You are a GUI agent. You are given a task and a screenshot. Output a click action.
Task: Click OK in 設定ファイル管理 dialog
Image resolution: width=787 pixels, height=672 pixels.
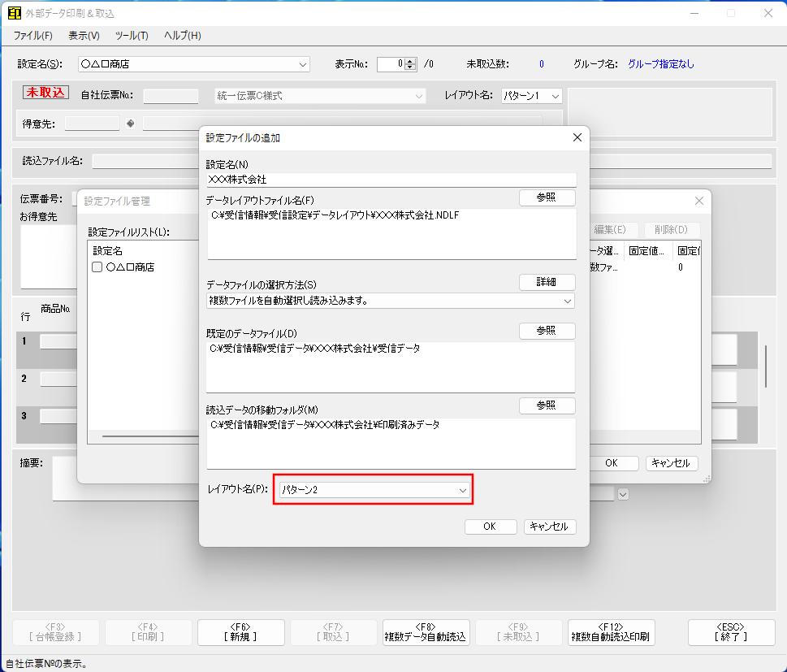(612, 463)
